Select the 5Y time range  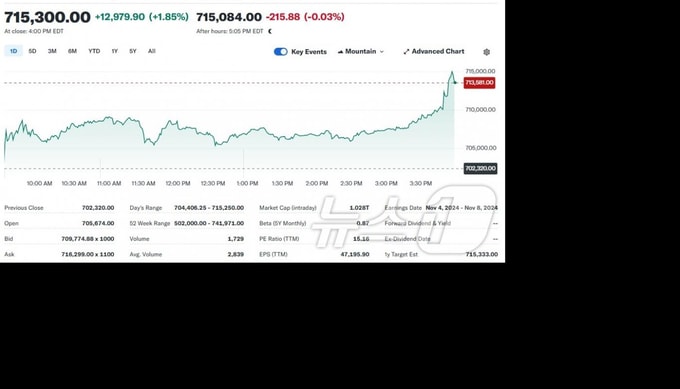pyautogui.click(x=133, y=51)
